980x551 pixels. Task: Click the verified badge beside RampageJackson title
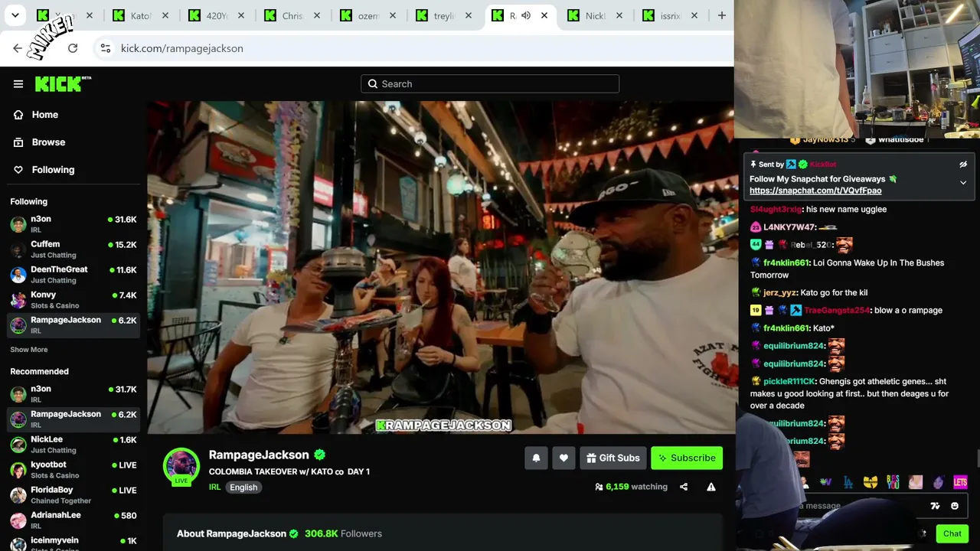[320, 455]
